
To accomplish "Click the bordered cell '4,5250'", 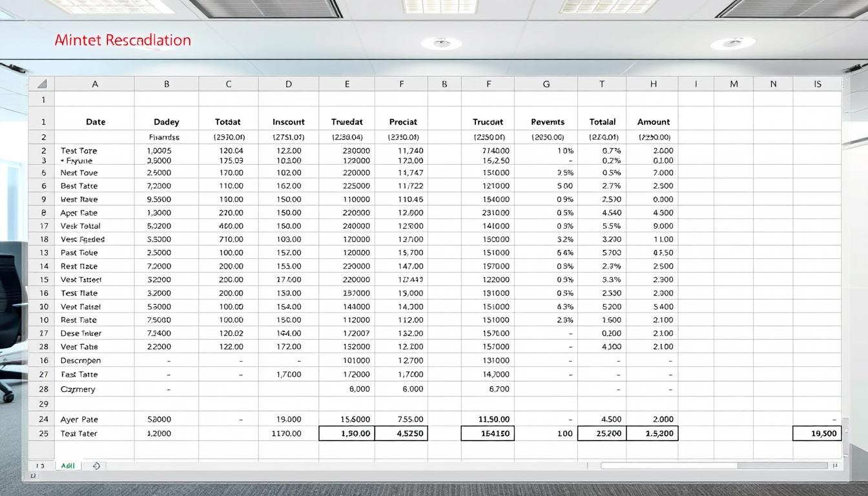I will (x=401, y=433).
